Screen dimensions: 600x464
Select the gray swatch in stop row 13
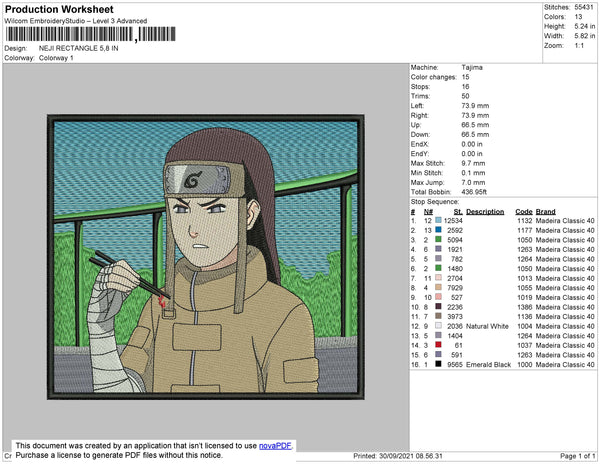(438, 335)
